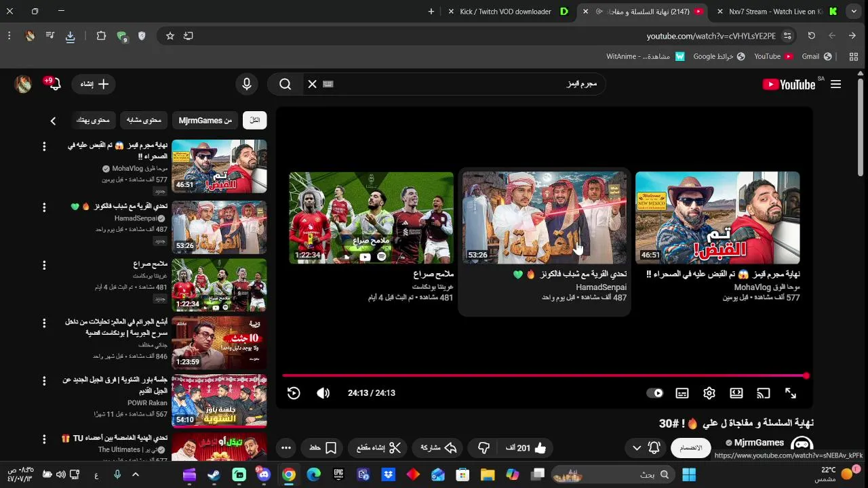Screen dimensions: 868x488
Task: Click the replay video button in player
Action: [x=294, y=393]
